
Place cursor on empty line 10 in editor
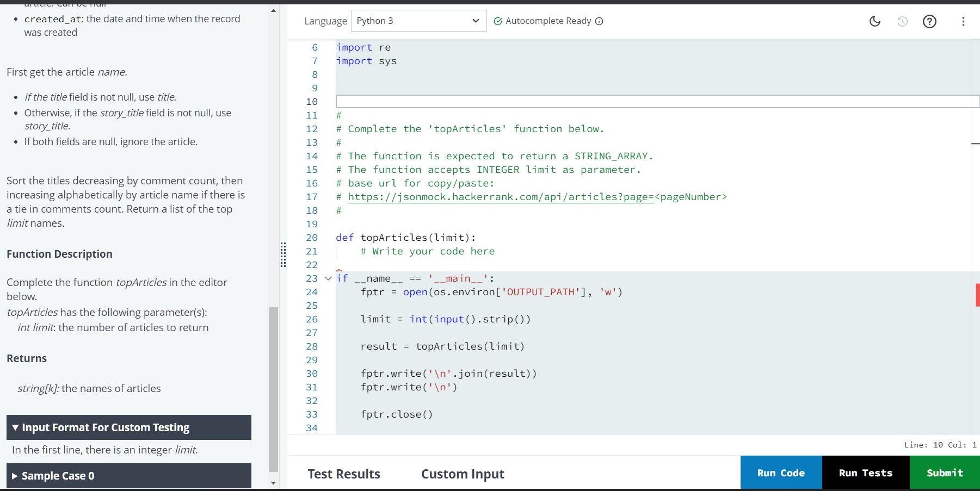657,102
